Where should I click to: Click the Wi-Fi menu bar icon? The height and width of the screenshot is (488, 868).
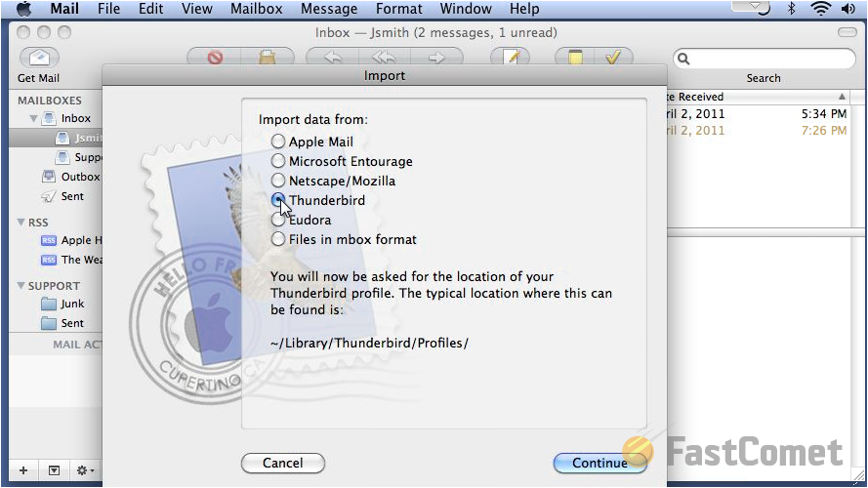[x=820, y=9]
